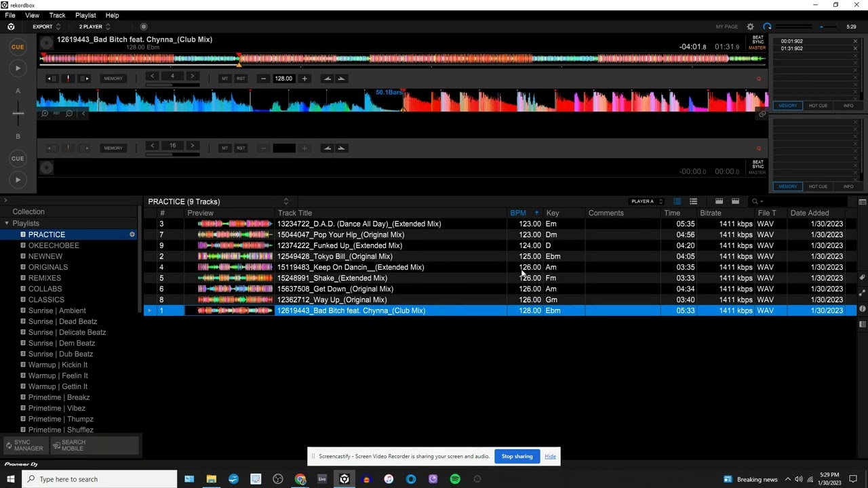
Task: Click the artwork list view icon
Action: click(x=677, y=201)
